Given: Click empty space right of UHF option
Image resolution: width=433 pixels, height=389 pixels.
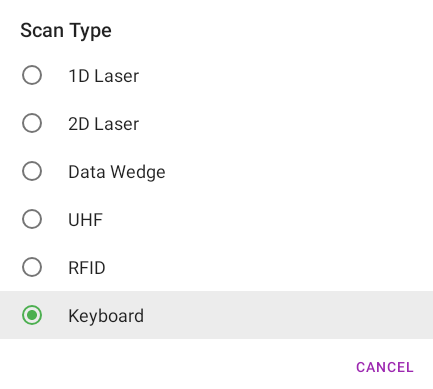Looking at the screenshot, I should (x=267, y=219).
